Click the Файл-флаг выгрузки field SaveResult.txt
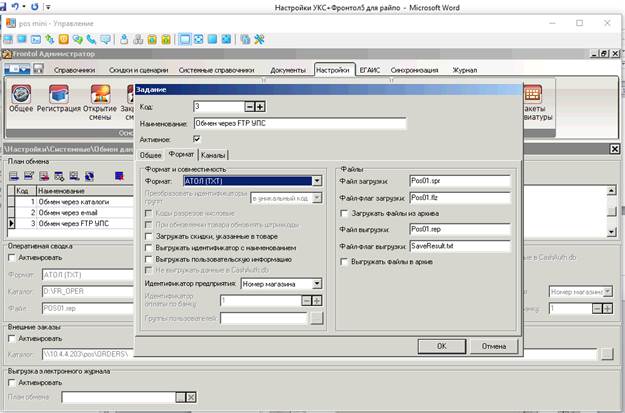This screenshot has width=625, height=413. tap(460, 246)
